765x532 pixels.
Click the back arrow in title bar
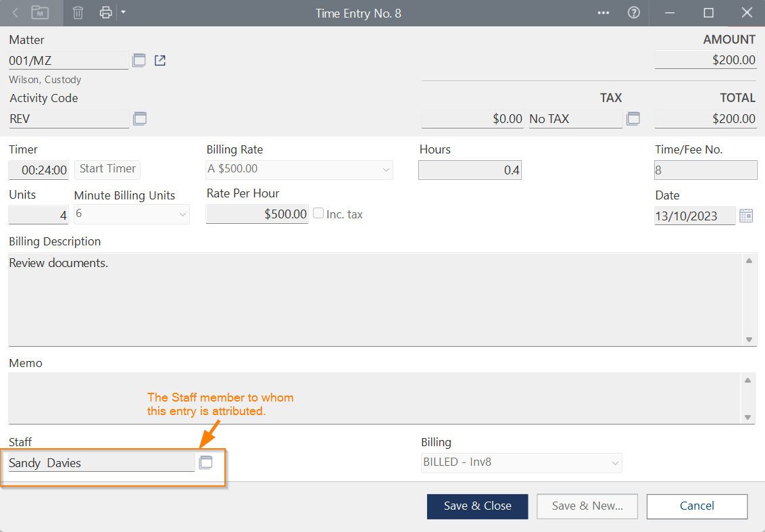point(16,13)
